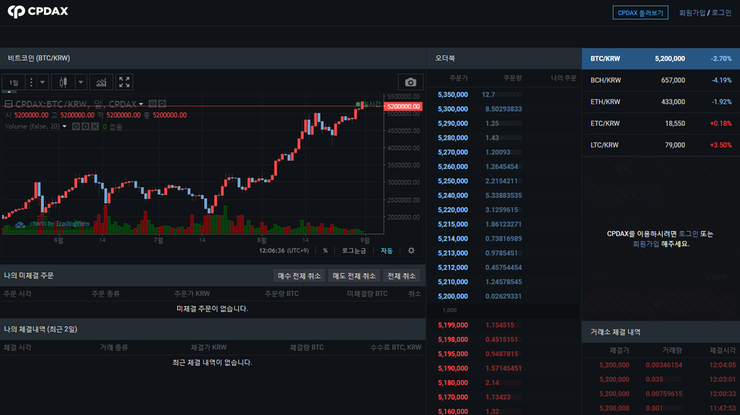Hide the Volume indicator eye icon
Viewport: 740px width, 415px height.
pos(76,127)
